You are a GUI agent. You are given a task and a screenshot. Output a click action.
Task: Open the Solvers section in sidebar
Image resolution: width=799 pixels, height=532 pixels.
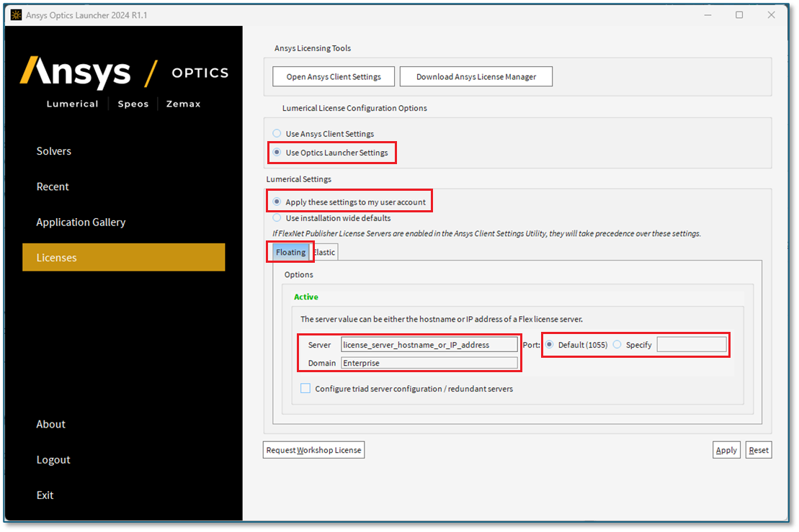(54, 151)
